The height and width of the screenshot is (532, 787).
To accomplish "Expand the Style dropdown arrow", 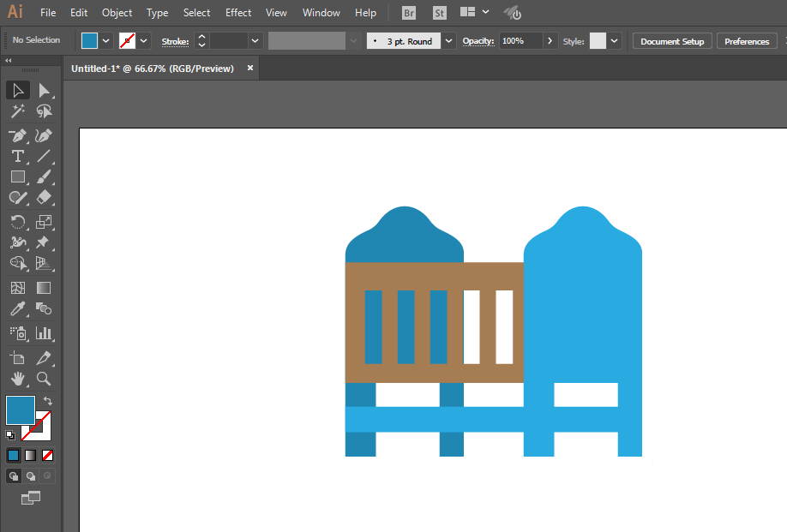I will point(614,41).
